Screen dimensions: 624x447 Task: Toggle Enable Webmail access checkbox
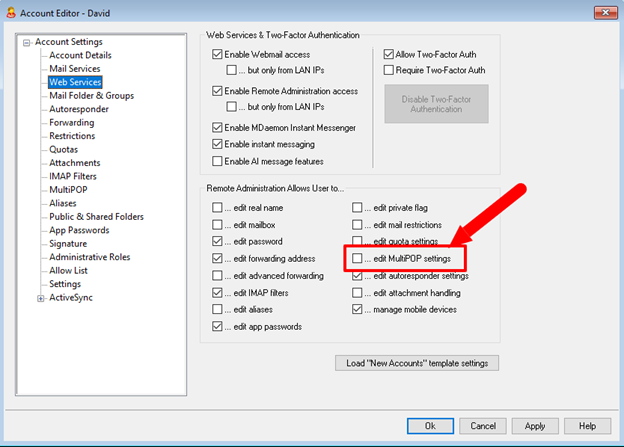[x=218, y=54]
